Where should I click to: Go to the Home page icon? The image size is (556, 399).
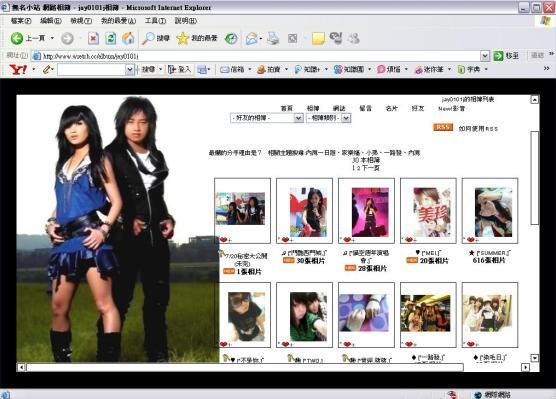click(x=128, y=38)
